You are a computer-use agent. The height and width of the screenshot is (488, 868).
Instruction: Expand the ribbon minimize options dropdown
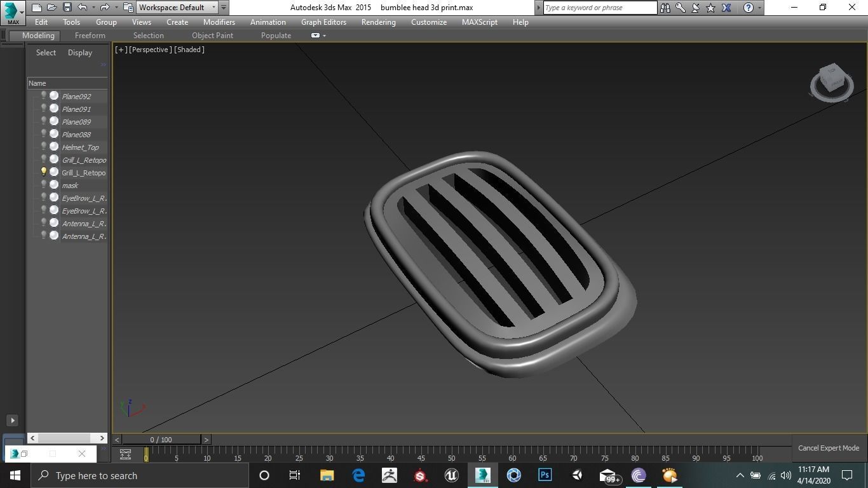tap(324, 36)
